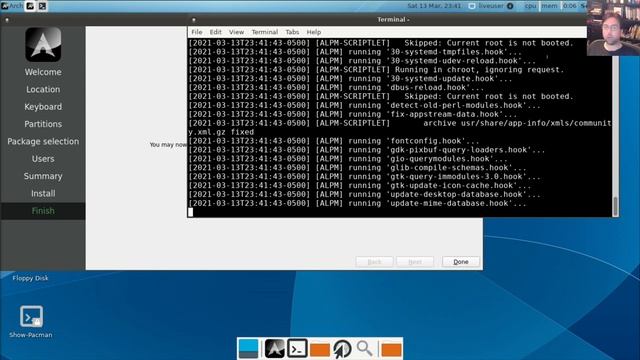The image size is (640, 360).
Task: Open the Terminal menu in menu bar
Action: tap(264, 32)
